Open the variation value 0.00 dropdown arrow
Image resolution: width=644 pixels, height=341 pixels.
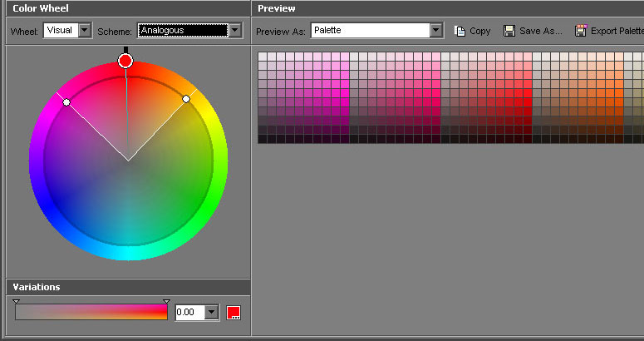coord(212,312)
